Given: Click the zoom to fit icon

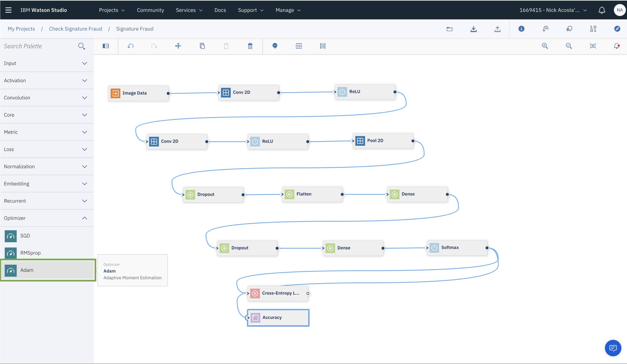Looking at the screenshot, I should [593, 46].
